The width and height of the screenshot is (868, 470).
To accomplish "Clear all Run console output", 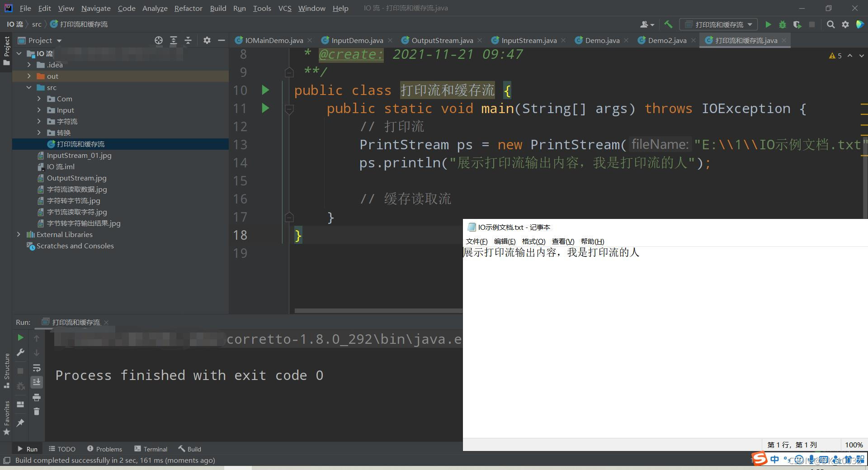I will (x=37, y=411).
